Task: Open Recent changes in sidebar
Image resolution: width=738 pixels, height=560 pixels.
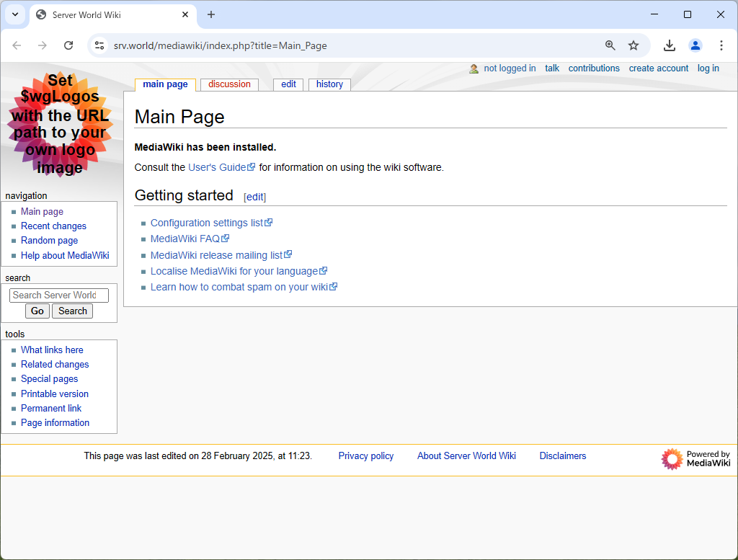Action: click(53, 226)
